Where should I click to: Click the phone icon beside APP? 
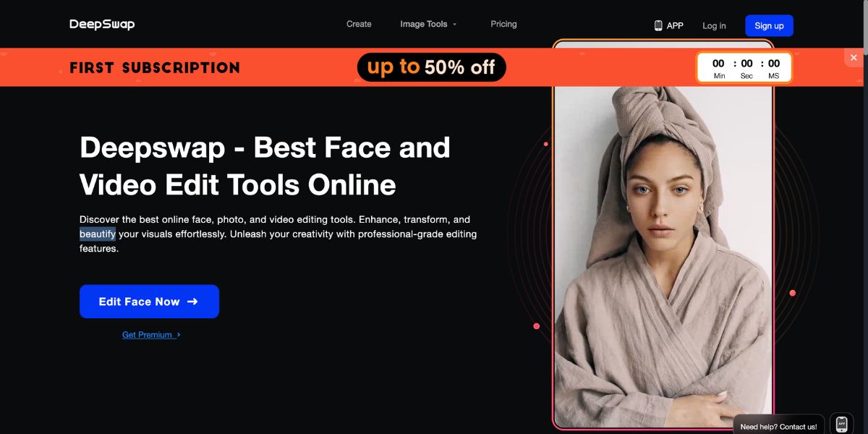(x=658, y=25)
